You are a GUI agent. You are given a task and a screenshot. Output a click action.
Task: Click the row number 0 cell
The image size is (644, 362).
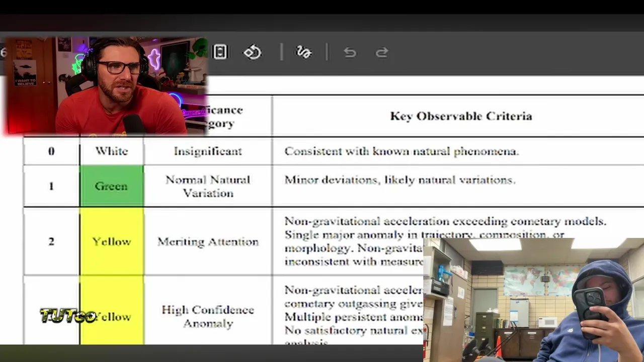point(51,151)
